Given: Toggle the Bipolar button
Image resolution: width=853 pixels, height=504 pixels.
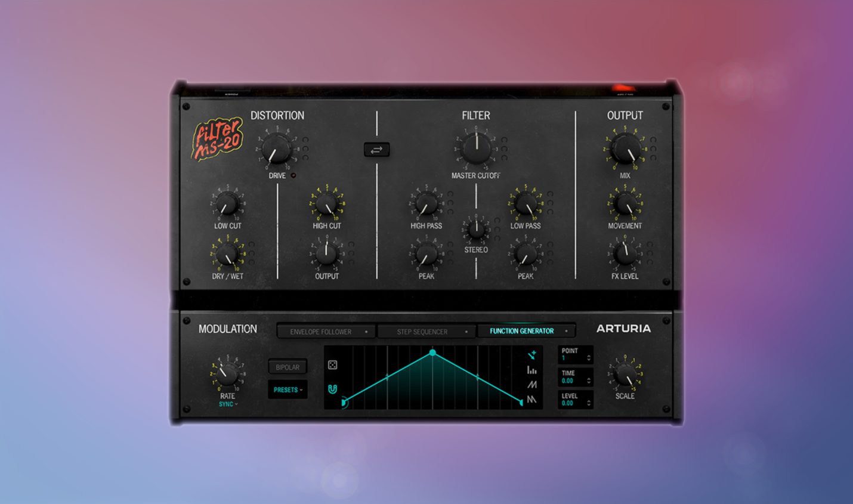Looking at the screenshot, I should pyautogui.click(x=288, y=367).
